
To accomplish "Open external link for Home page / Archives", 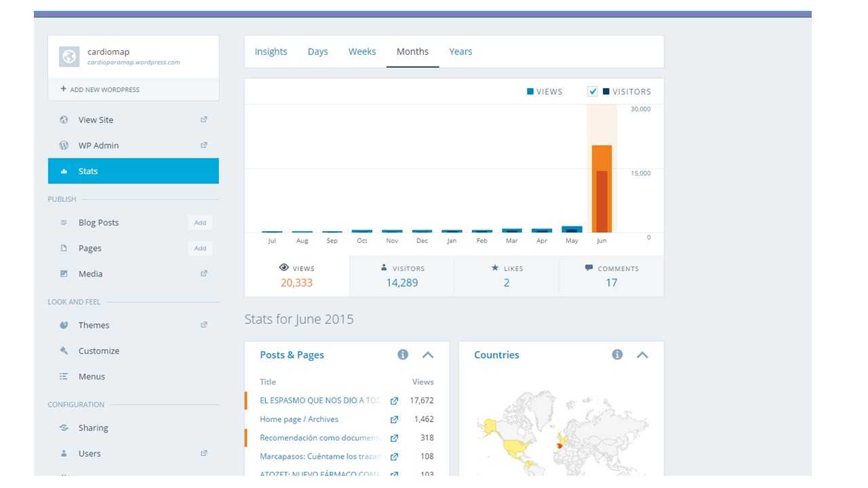I will click(394, 420).
